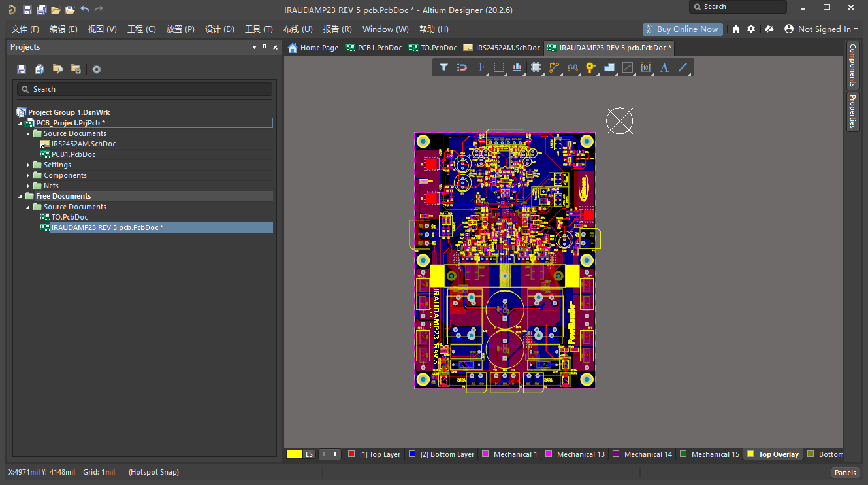
Task: Select the Mechanical 15 layer tab
Action: click(x=709, y=454)
